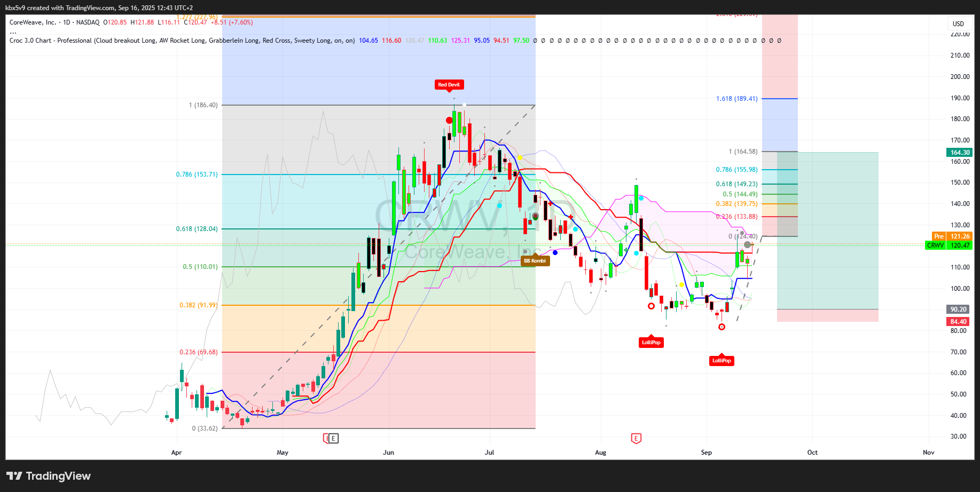Image resolution: width=980 pixels, height=492 pixels.
Task: Click the 'Sep' label on the time axis
Action: tap(706, 453)
